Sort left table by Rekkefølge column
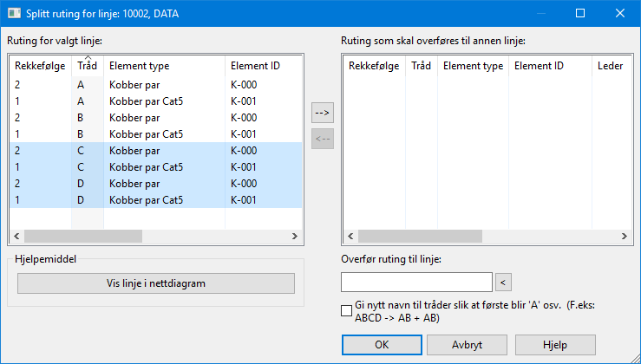This screenshot has height=364, width=641. pos(41,66)
